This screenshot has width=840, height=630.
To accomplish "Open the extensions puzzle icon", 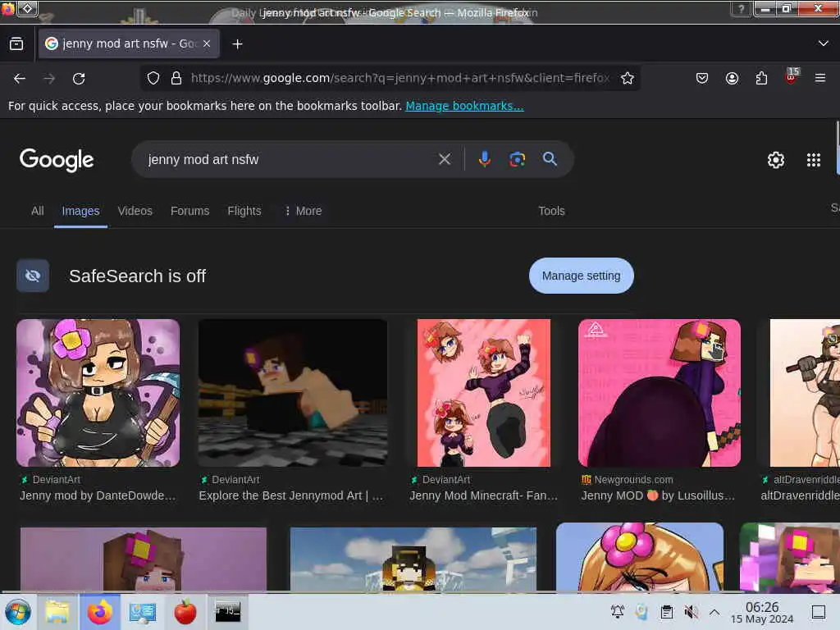I will coord(761,78).
